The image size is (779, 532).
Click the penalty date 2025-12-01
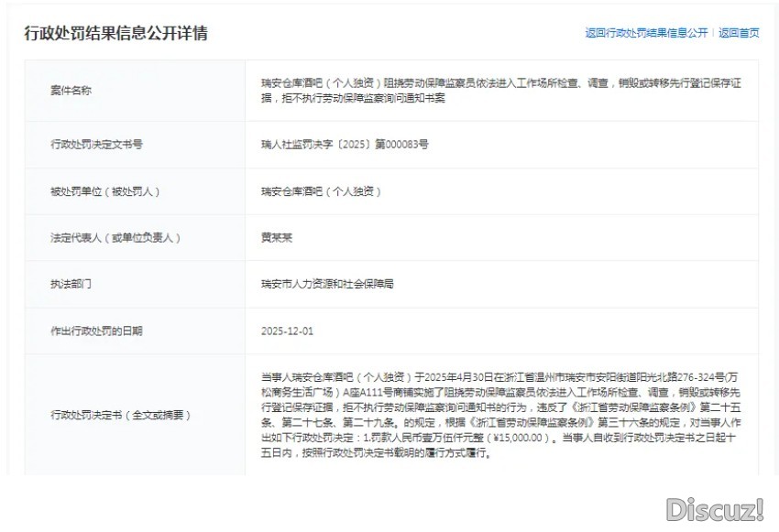click(287, 331)
